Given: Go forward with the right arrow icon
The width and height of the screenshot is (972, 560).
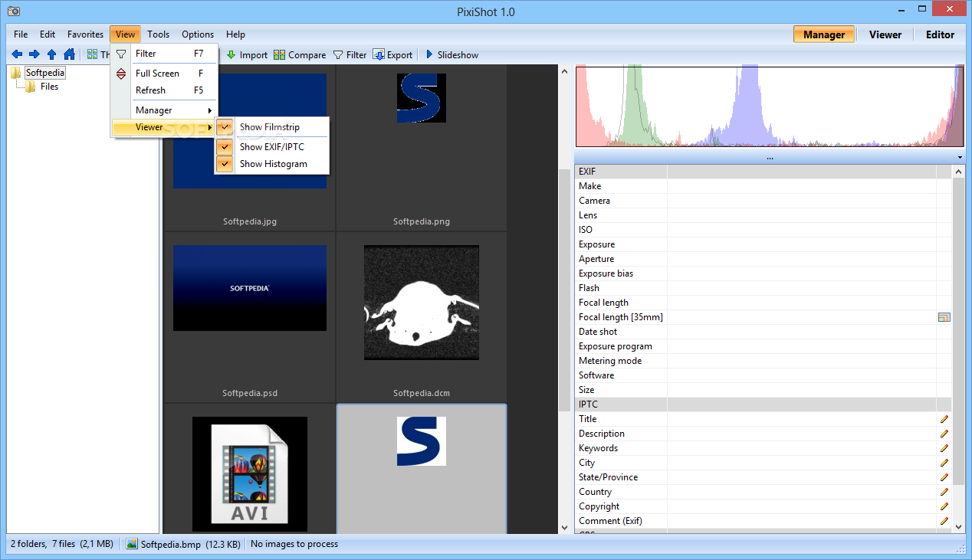Looking at the screenshot, I should (34, 54).
